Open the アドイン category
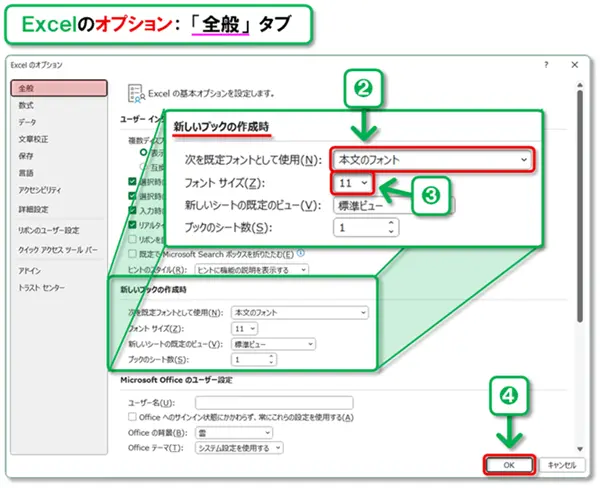This screenshot has width=600, height=488. pyautogui.click(x=29, y=271)
